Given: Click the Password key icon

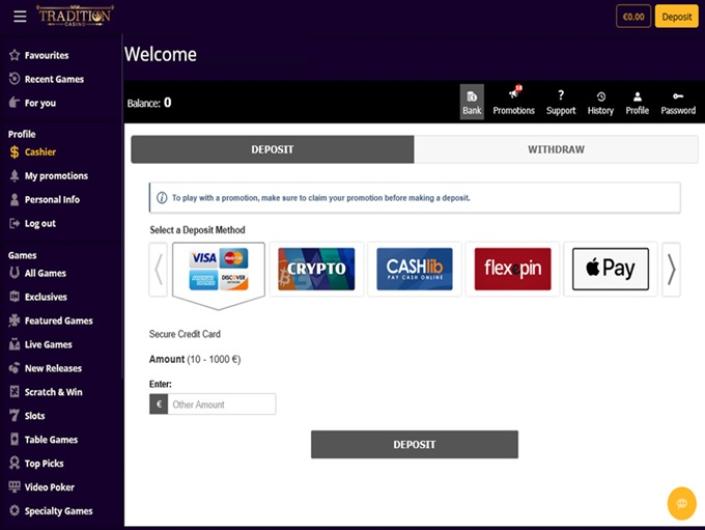Looking at the screenshot, I should pos(678,97).
